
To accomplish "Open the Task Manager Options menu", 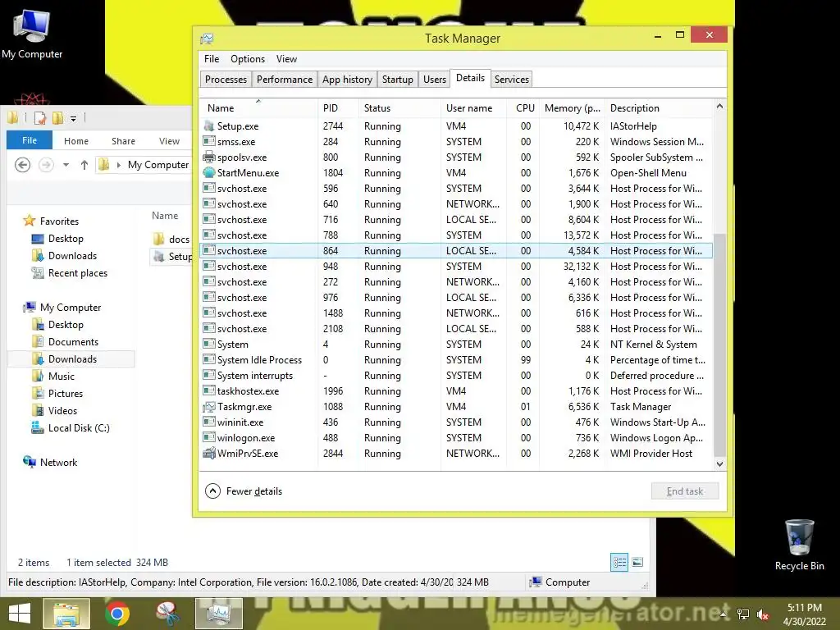I will pos(248,59).
